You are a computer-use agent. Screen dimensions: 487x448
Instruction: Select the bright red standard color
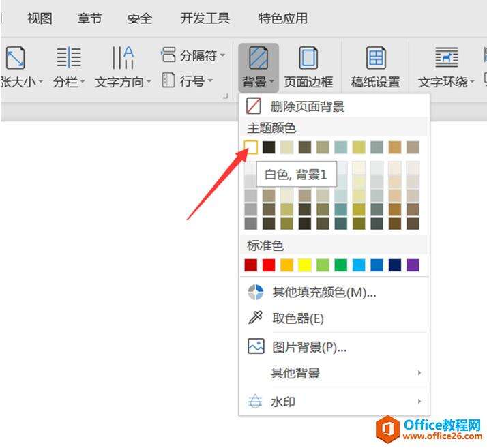269,265
